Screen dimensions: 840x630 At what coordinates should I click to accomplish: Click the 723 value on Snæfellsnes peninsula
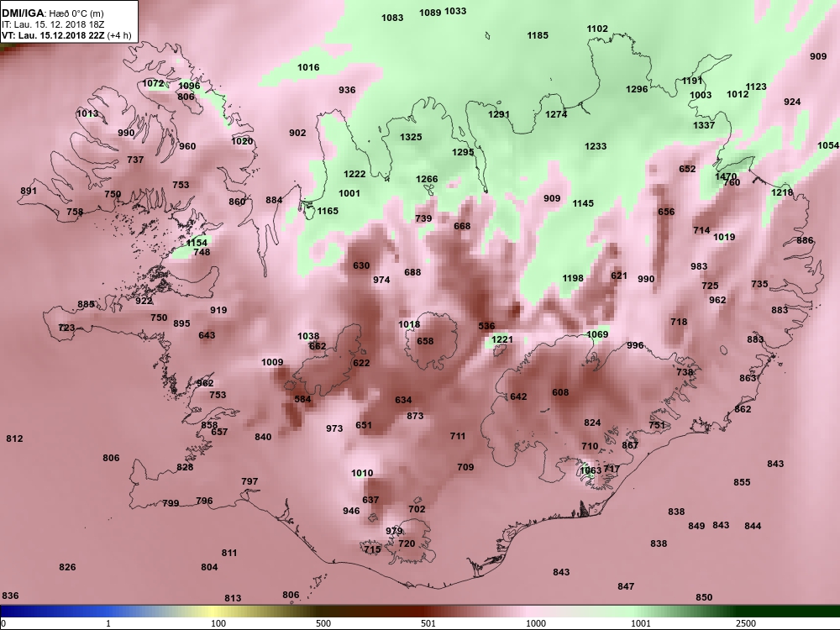[x=66, y=328]
